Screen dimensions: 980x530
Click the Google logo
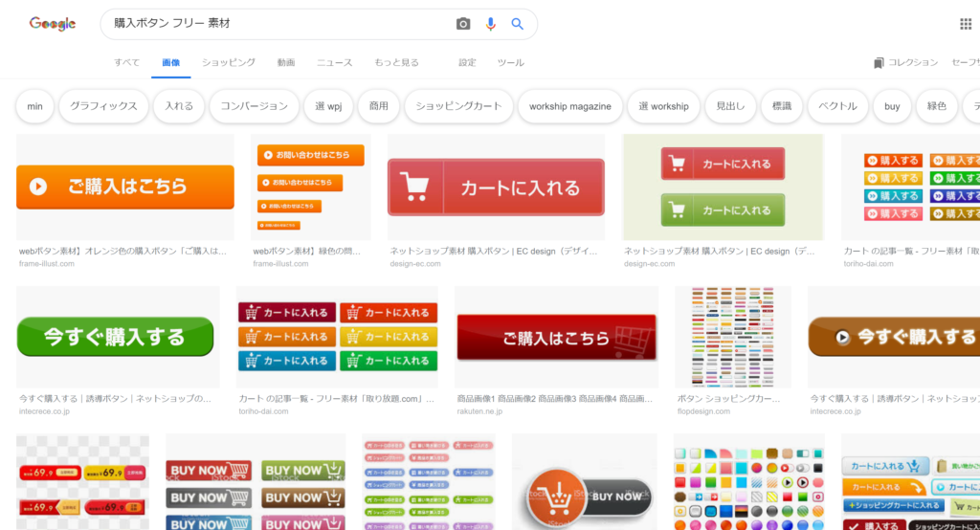coord(53,24)
